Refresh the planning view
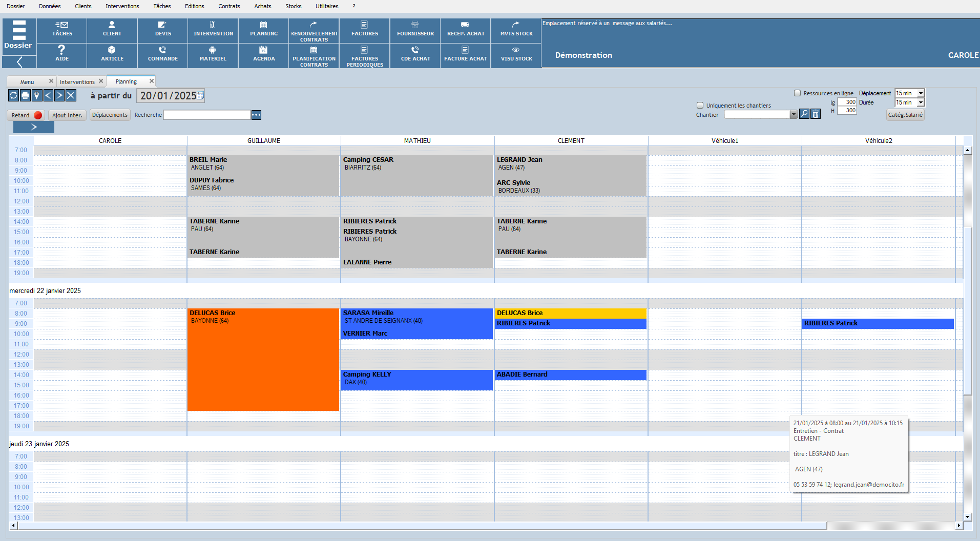This screenshot has width=980, height=541. click(14, 95)
